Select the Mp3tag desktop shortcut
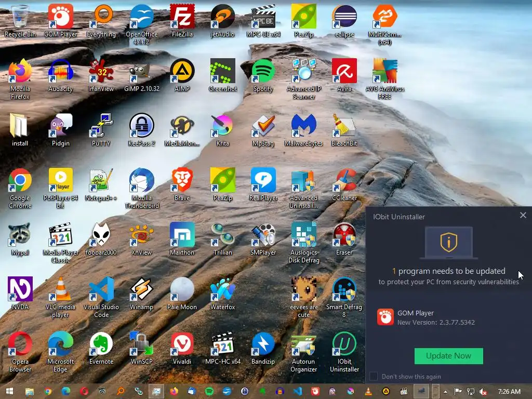This screenshot has width=532, height=399. point(263,130)
